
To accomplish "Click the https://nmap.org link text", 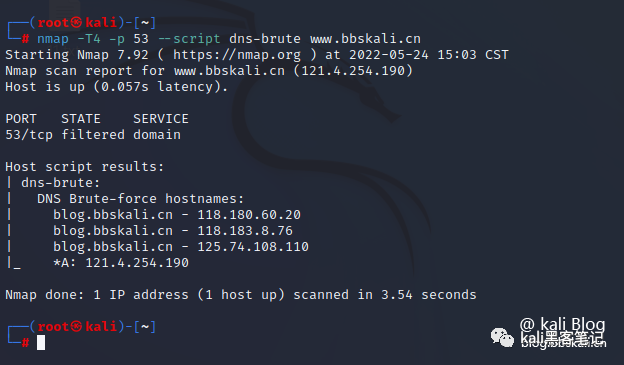I will point(237,55).
